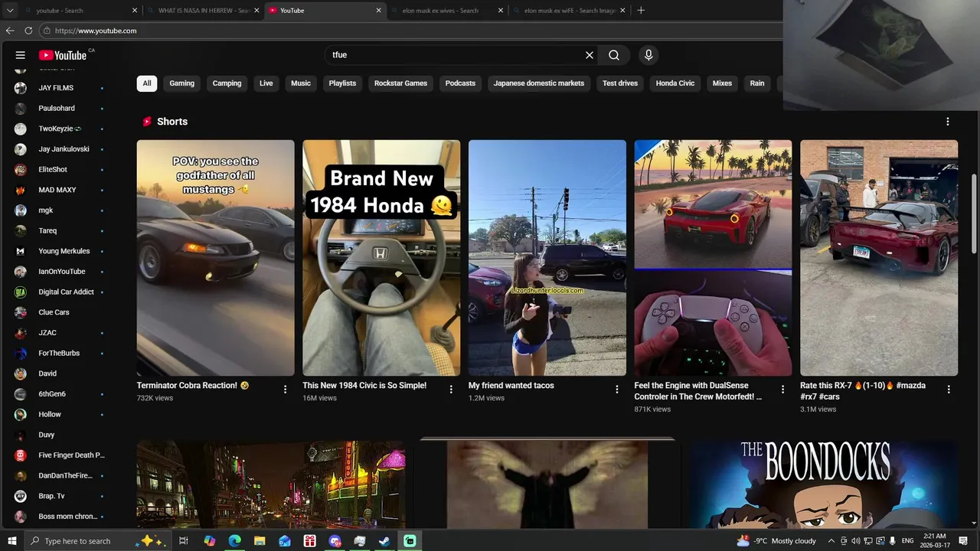Click the YouTube logo to go home
Screen dimensions: 980x551
pos(63,55)
